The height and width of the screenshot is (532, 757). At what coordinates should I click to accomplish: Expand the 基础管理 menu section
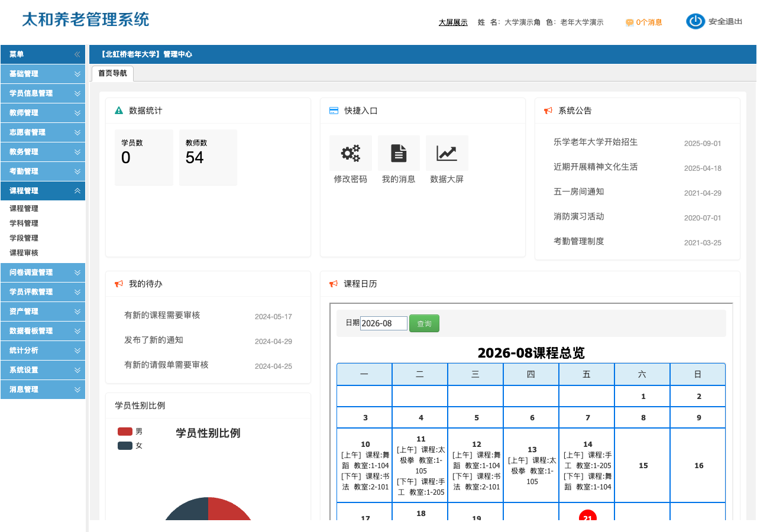click(x=43, y=74)
